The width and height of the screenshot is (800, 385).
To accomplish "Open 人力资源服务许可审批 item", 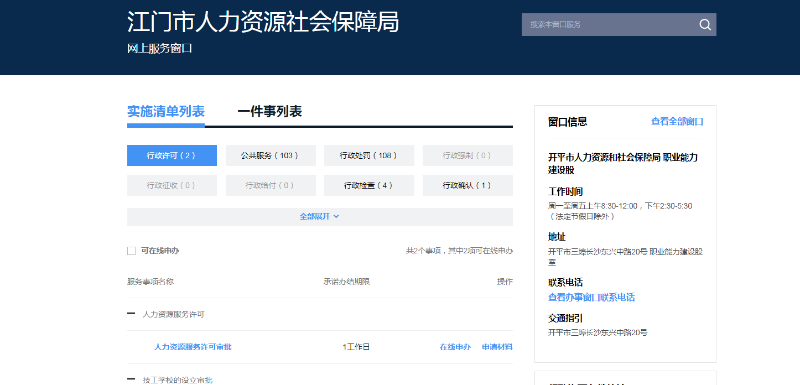I will point(193,347).
